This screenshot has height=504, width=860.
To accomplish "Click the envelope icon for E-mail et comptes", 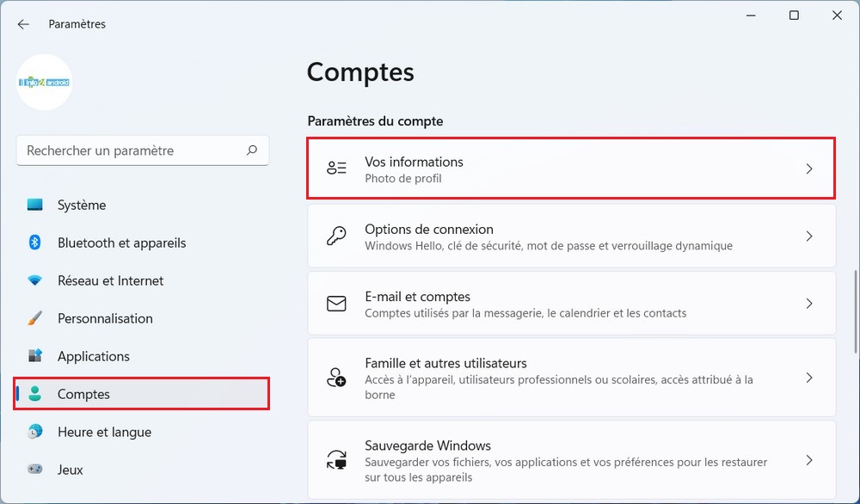I will click(x=336, y=304).
